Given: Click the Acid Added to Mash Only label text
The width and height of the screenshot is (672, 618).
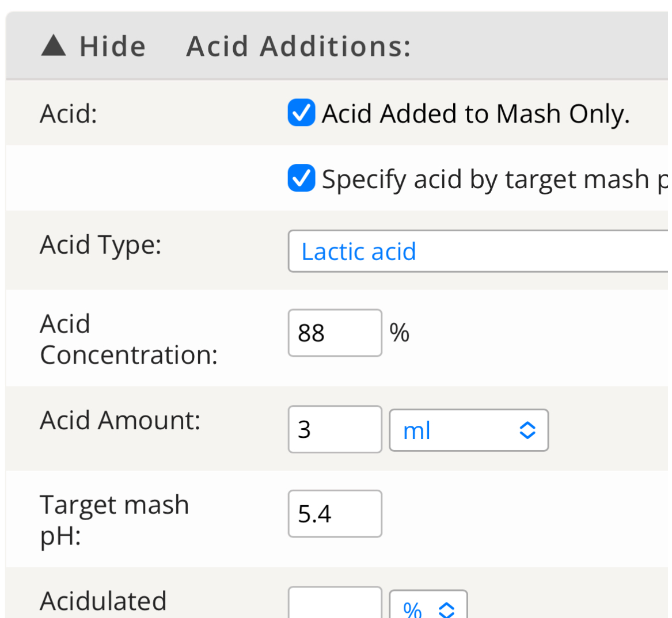Looking at the screenshot, I should click(x=476, y=113).
